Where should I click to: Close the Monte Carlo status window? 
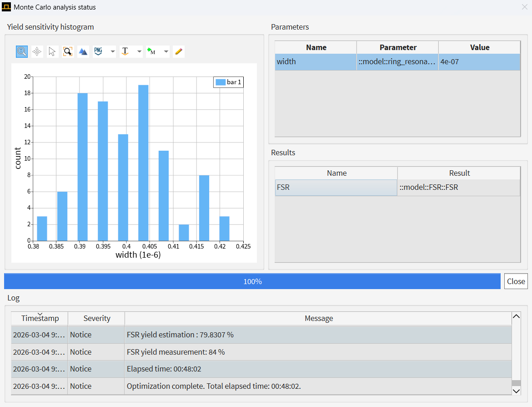(525, 7)
